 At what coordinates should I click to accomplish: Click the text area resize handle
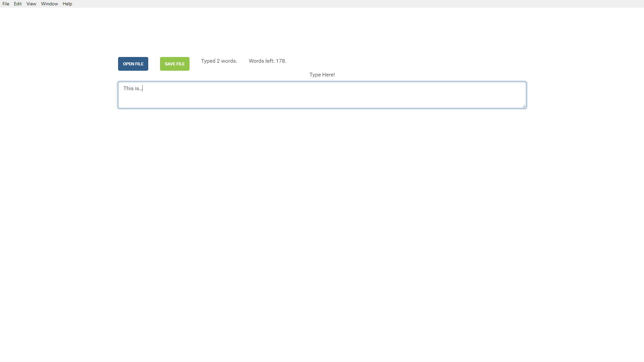pyautogui.click(x=524, y=106)
